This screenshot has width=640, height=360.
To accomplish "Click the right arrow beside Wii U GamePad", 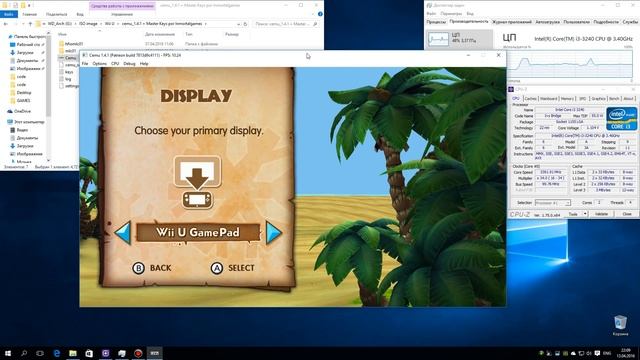I will 273,233.
